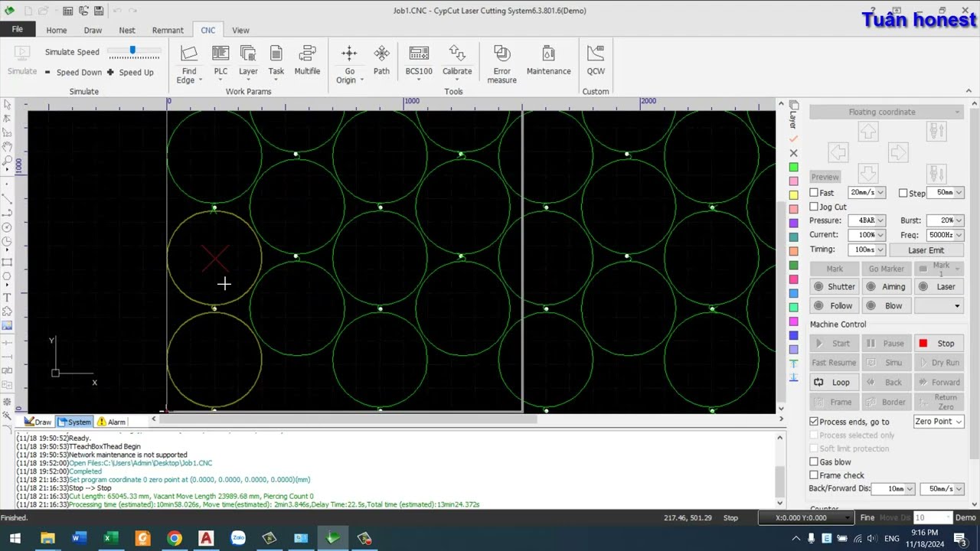
Task: Lower the laser head Z-axis down
Action: pyautogui.click(x=936, y=173)
